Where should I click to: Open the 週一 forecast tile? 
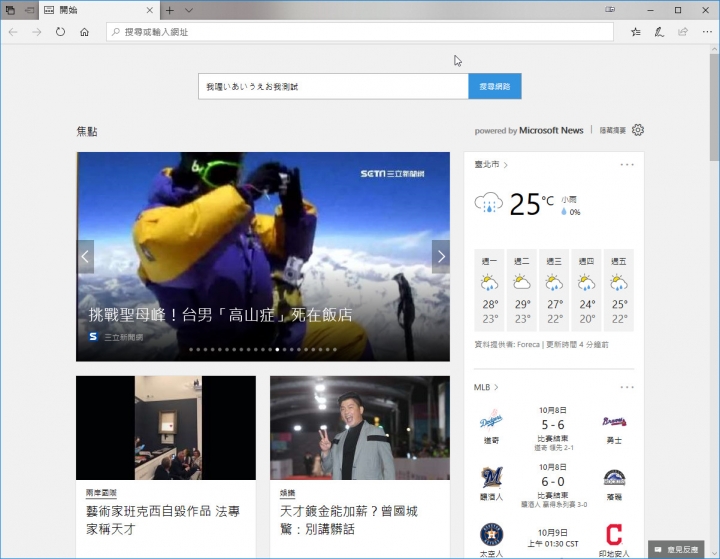click(x=489, y=290)
